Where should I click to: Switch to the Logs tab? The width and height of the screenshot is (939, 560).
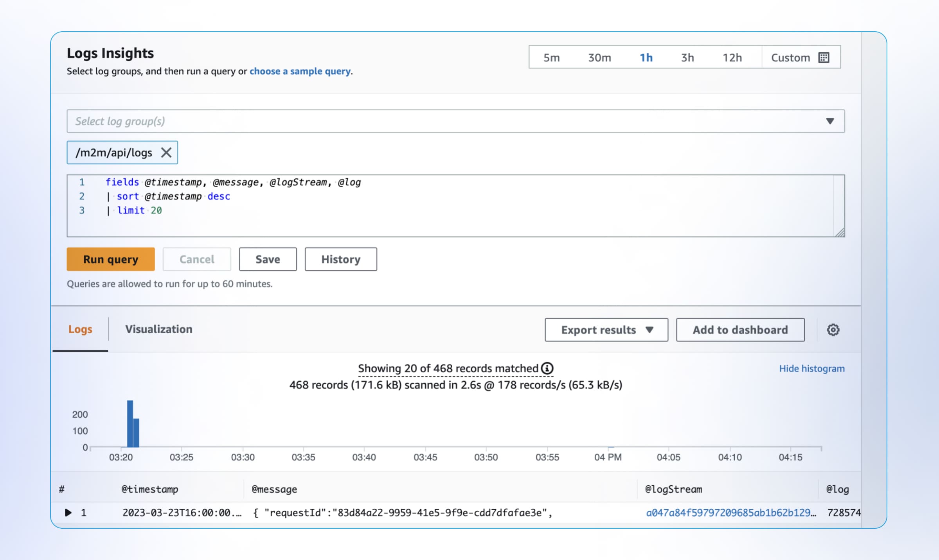click(x=80, y=329)
